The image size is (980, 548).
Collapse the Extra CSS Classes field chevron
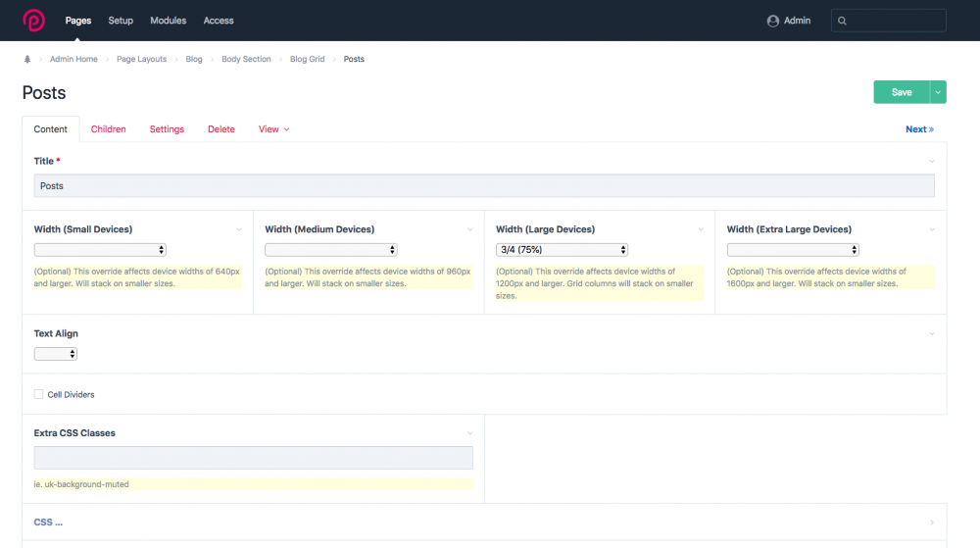(469, 433)
